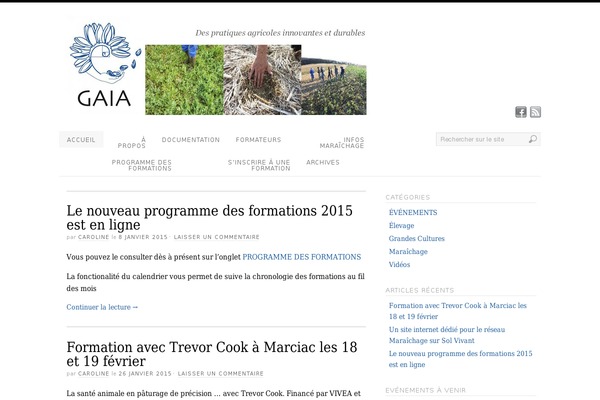Viewport: 600px width, 400px height.
Task: Select S'inscrire à une formation
Action: 259,165
